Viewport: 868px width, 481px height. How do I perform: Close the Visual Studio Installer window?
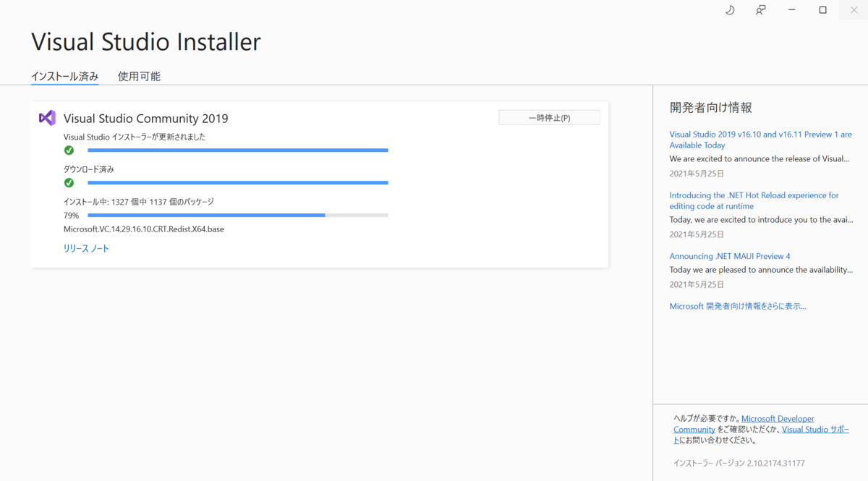click(854, 10)
